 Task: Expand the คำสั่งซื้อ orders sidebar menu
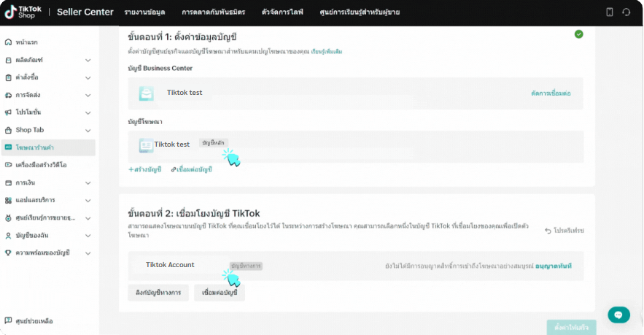(88, 78)
